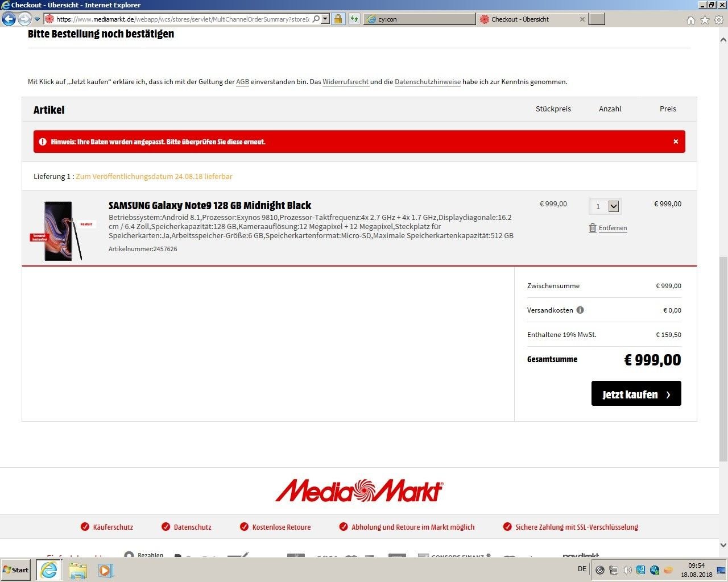Click the Artikelnummer:2457626 text
The image size is (728, 582).
143,249
